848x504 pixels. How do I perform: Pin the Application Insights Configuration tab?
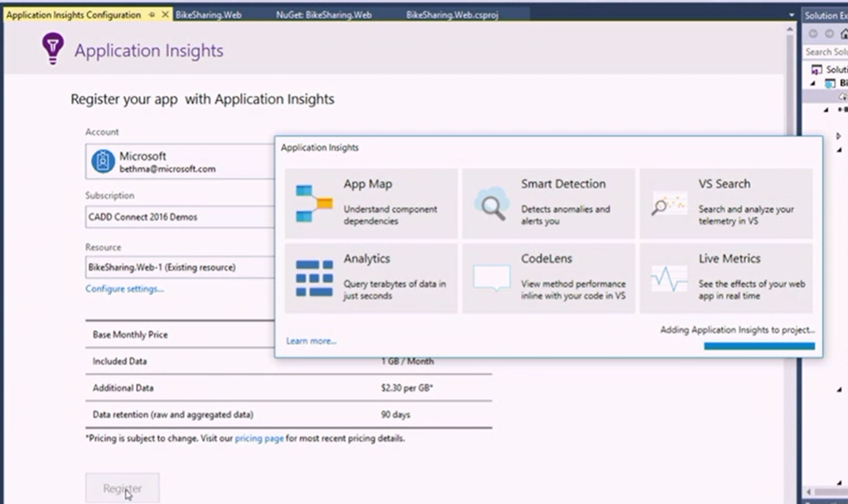pyautogui.click(x=152, y=15)
